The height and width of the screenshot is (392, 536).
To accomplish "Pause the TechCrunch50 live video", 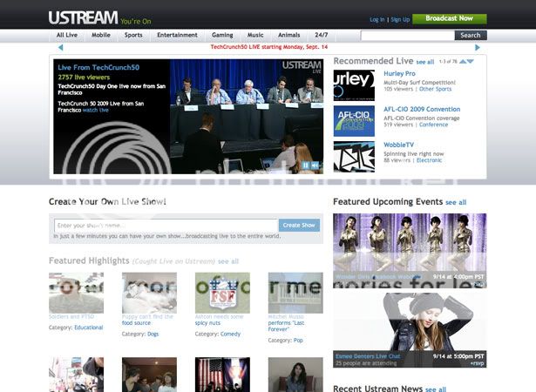I will click(x=305, y=165).
